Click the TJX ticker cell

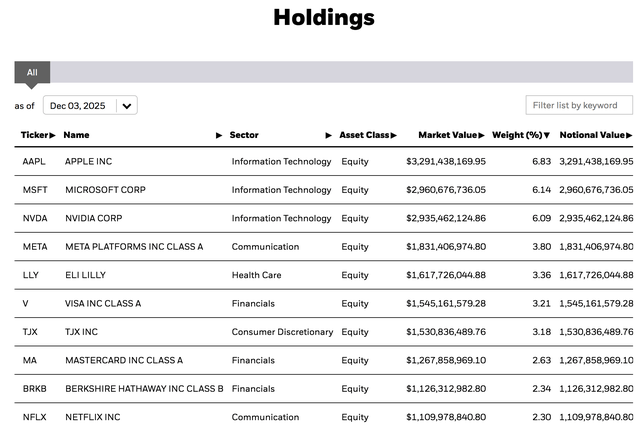point(30,332)
